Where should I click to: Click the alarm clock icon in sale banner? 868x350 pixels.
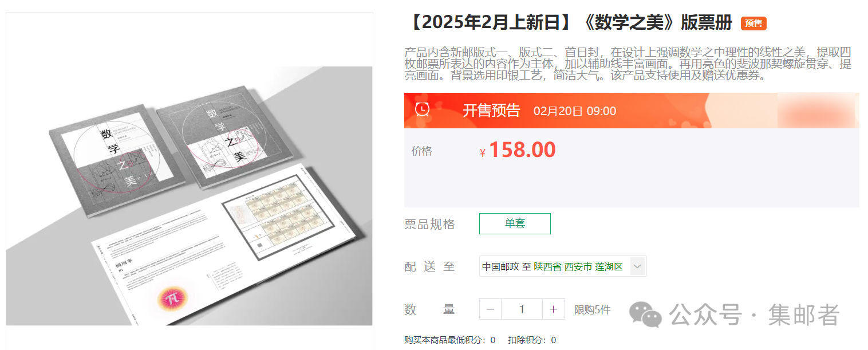point(423,109)
